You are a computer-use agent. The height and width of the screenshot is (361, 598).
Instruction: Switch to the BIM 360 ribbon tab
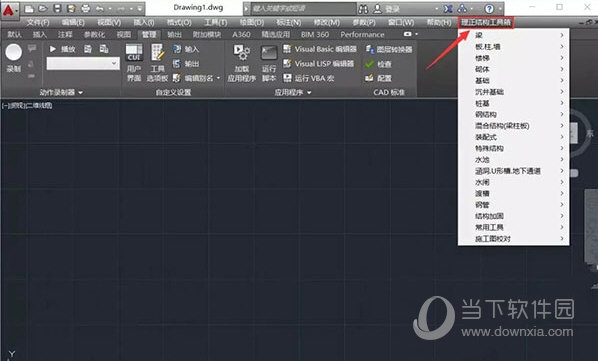[x=315, y=35]
